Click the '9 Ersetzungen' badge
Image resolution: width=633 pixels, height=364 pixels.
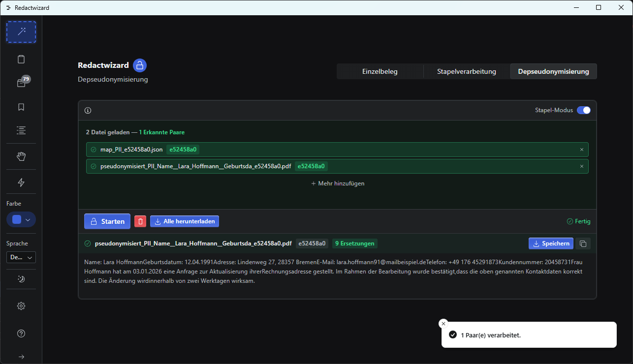pos(355,243)
